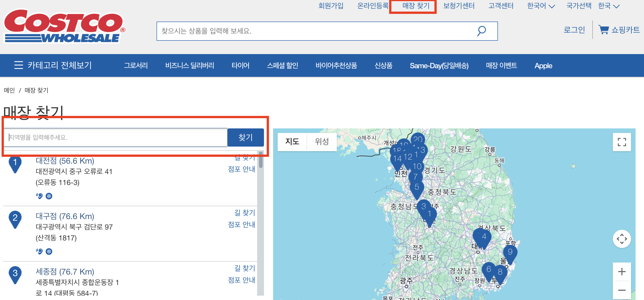Open the 한국어 language dropdown
The height and width of the screenshot is (300, 644).
point(541,6)
